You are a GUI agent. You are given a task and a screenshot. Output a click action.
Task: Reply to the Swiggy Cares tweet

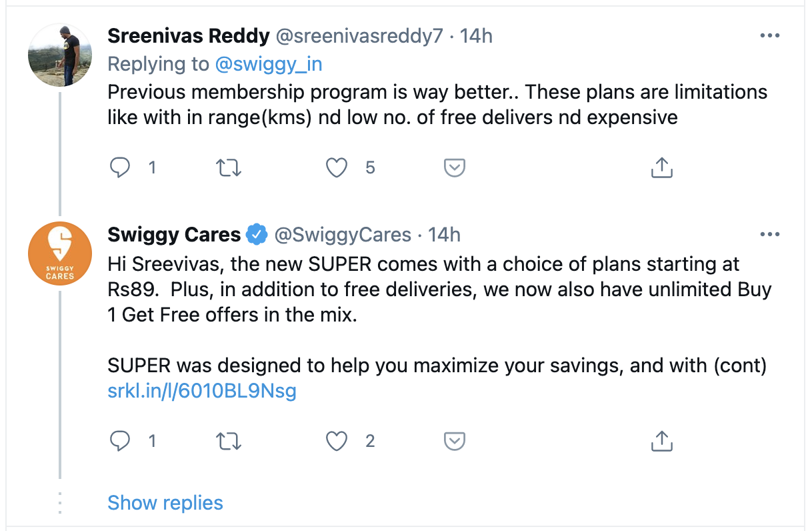tap(120, 441)
